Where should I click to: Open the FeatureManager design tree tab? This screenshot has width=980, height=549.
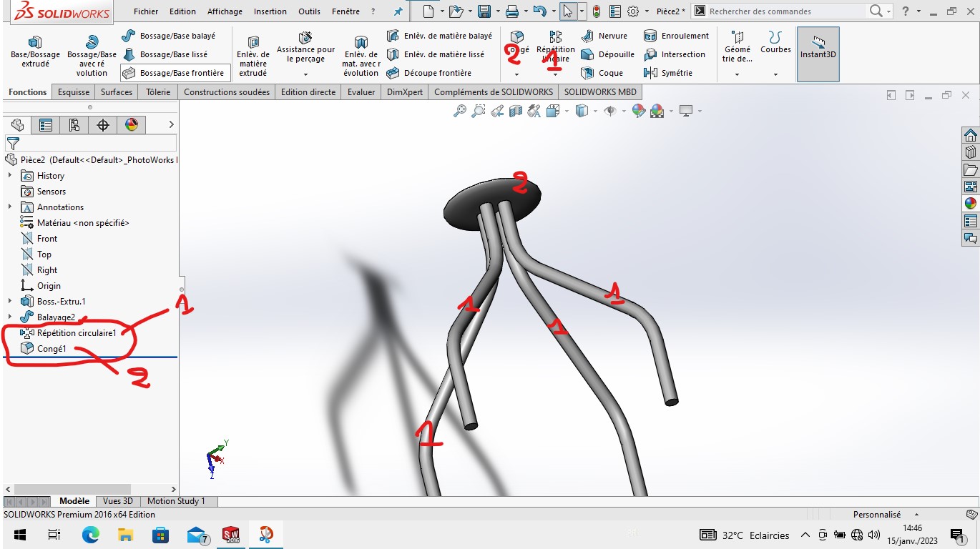(18, 125)
